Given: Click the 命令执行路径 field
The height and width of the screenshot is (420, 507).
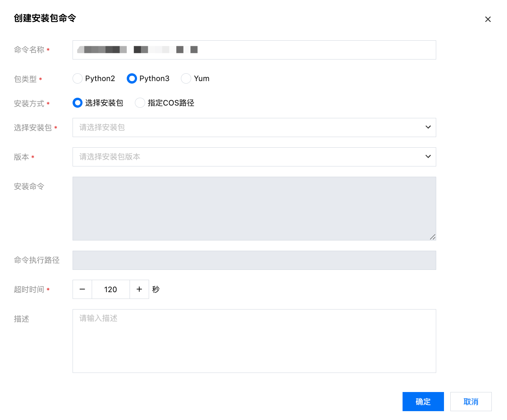Looking at the screenshot, I should (x=254, y=260).
